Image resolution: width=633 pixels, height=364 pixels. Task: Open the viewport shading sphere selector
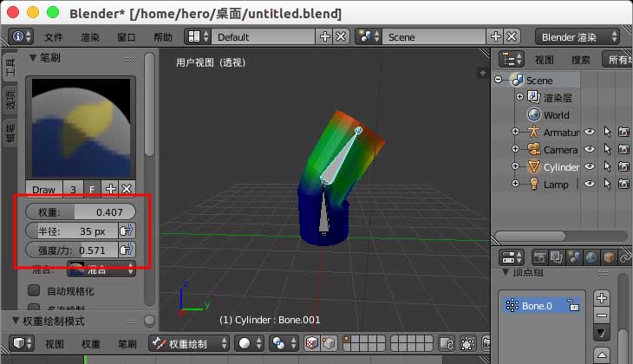(249, 343)
